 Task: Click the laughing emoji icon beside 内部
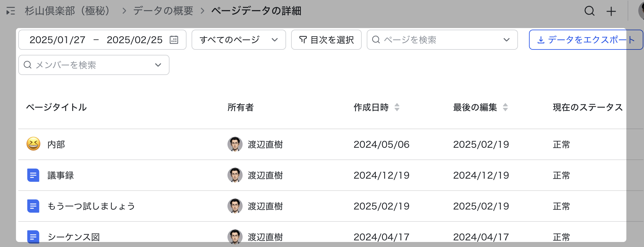(x=33, y=144)
